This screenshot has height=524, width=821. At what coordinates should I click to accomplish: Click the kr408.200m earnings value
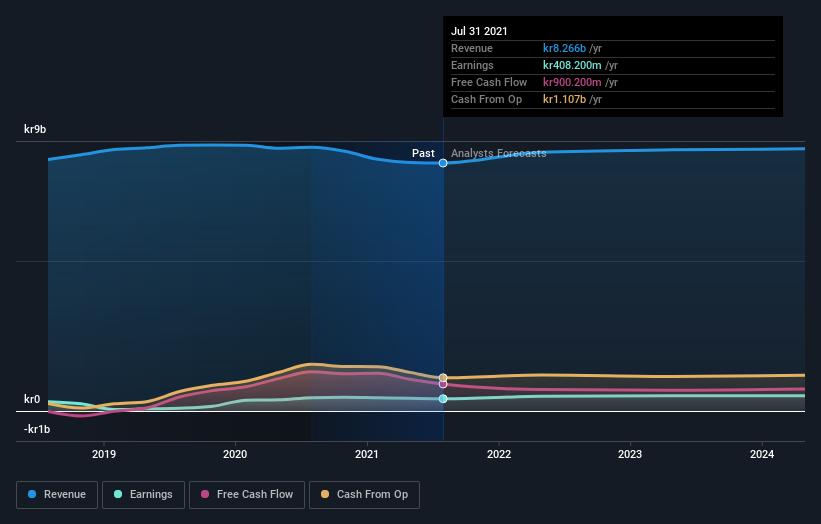pos(572,65)
